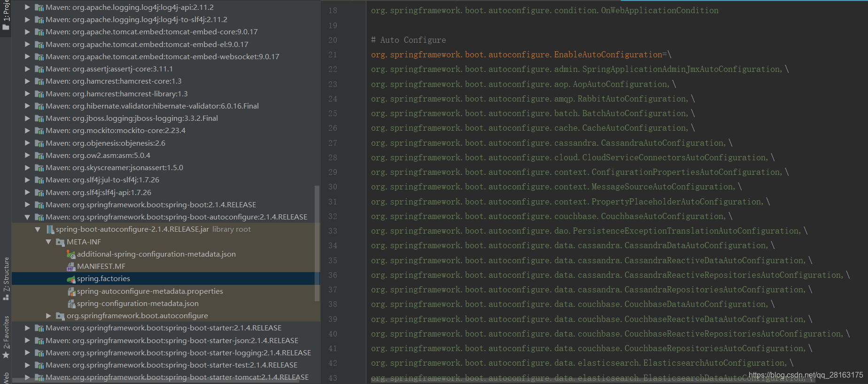Collapse the spring-boot-autoconfigure:2.1.4.RELEASE Maven node
Viewport: 868px width, 384px height.
point(27,217)
